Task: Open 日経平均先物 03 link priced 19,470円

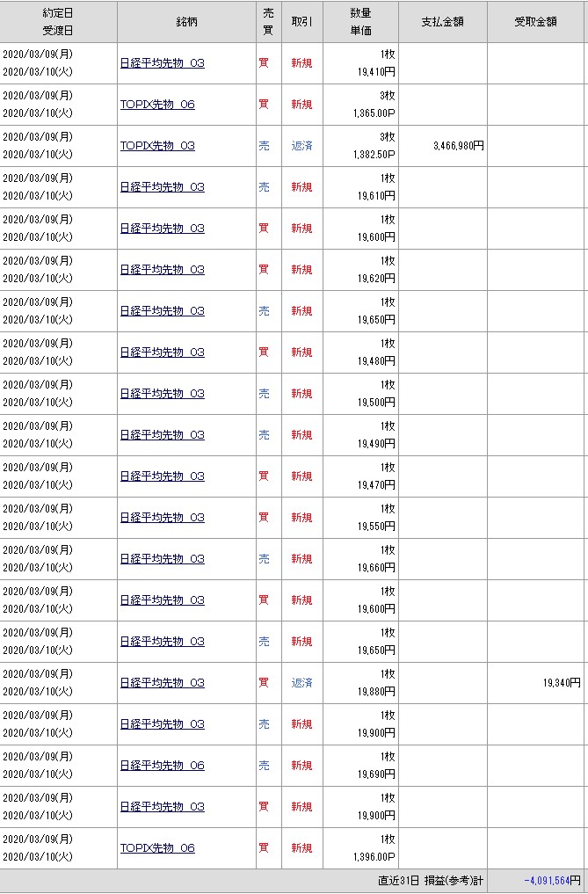Action: point(162,476)
